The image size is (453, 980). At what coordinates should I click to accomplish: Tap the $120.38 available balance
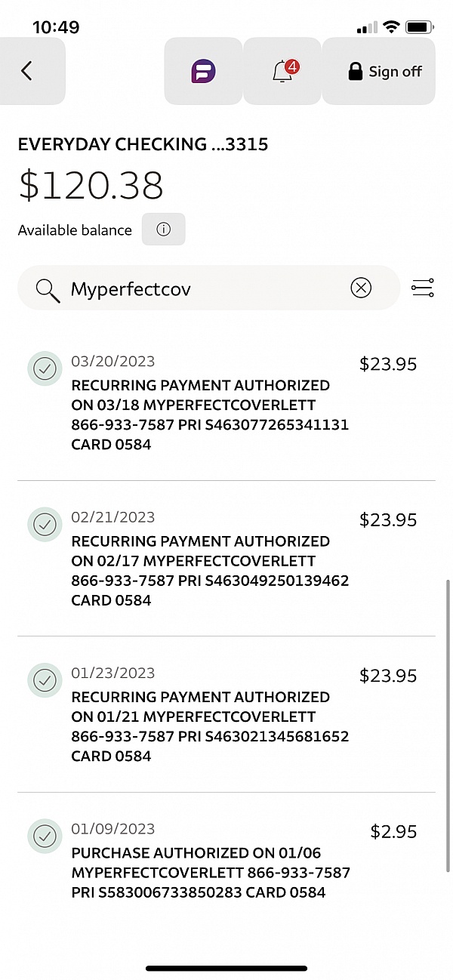91,186
